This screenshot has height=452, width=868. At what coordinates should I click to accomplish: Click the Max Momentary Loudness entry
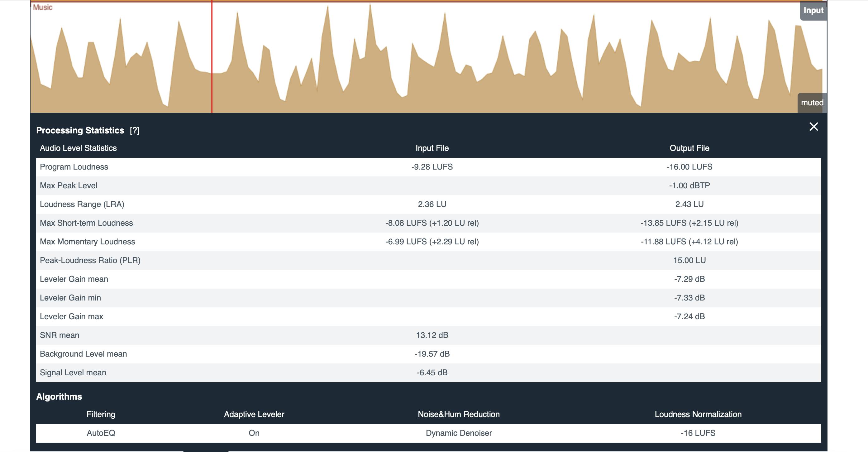point(432,241)
